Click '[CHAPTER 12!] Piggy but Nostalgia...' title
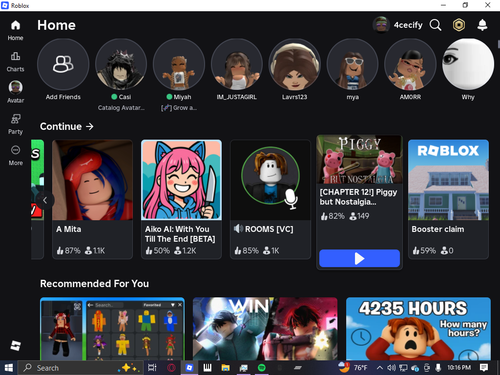 (x=358, y=197)
